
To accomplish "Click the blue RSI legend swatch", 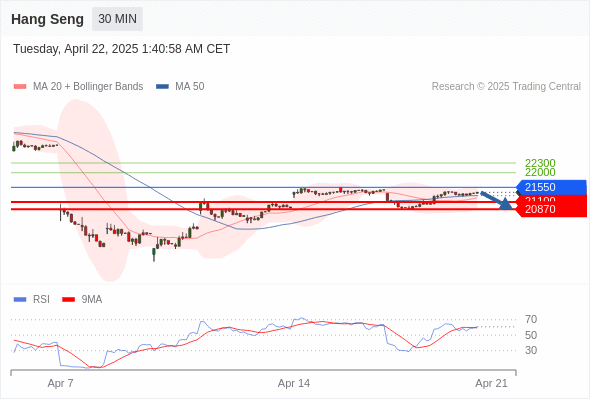I will [20, 300].
